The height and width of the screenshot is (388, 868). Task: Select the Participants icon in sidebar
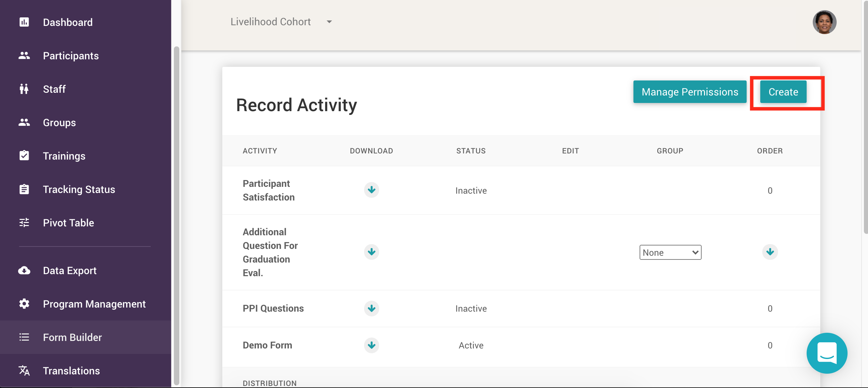[x=24, y=55]
